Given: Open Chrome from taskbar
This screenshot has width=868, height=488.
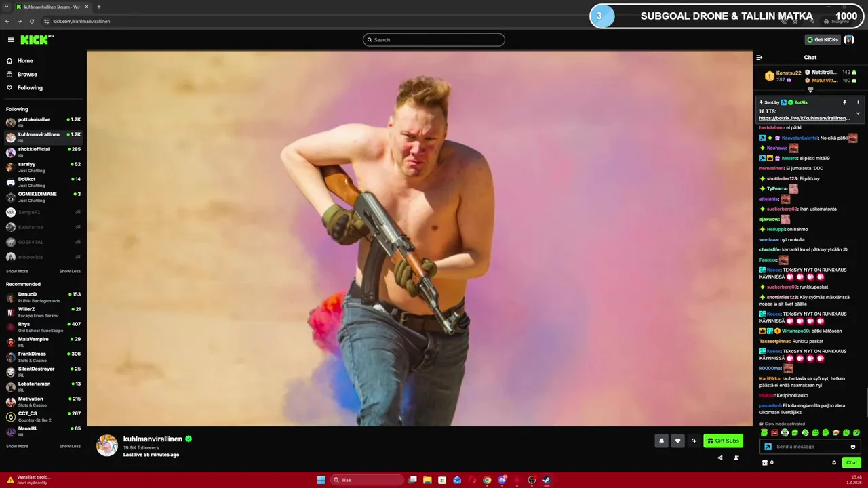Looking at the screenshot, I should point(487,480).
